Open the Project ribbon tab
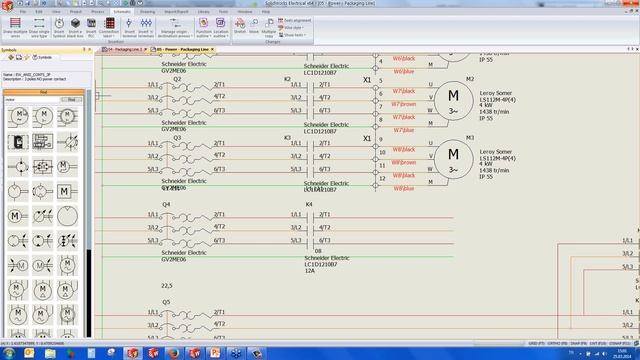 pos(76,12)
